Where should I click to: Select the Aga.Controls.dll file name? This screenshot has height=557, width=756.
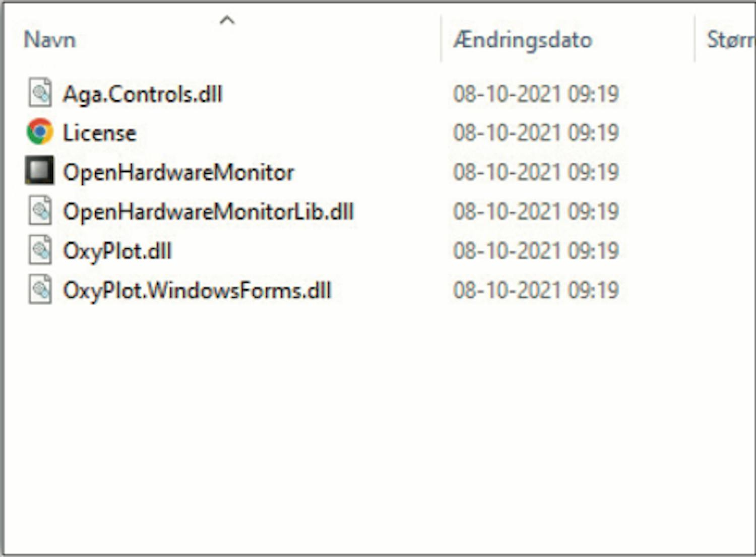coord(142,94)
